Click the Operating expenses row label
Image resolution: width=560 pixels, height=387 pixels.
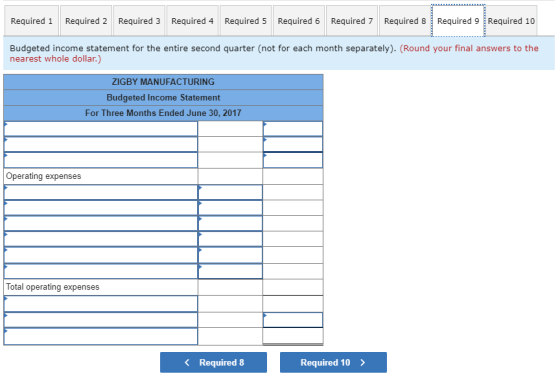44,176
